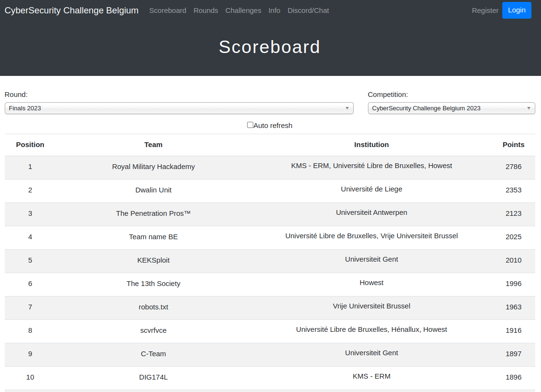Click the points value 2353
This screenshot has height=392, width=541.
coord(513,190)
